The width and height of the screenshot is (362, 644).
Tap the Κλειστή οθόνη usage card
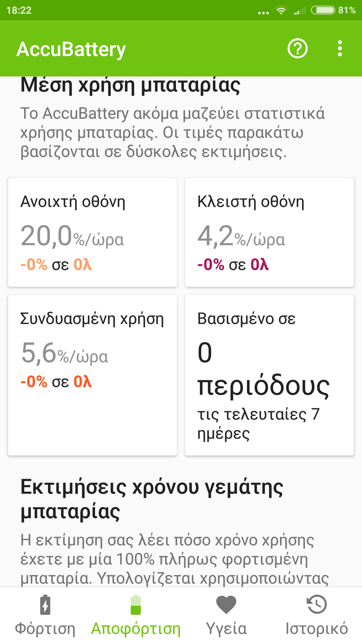pyautogui.click(x=269, y=232)
